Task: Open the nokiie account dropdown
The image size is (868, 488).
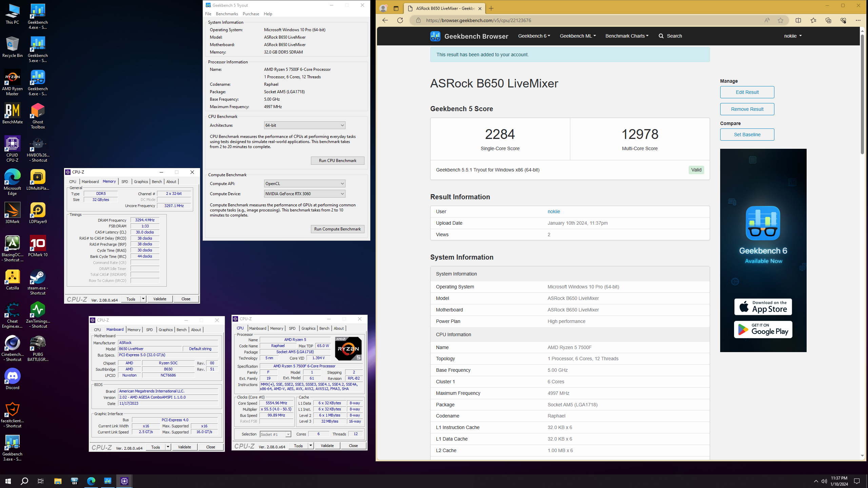Action: 793,36
